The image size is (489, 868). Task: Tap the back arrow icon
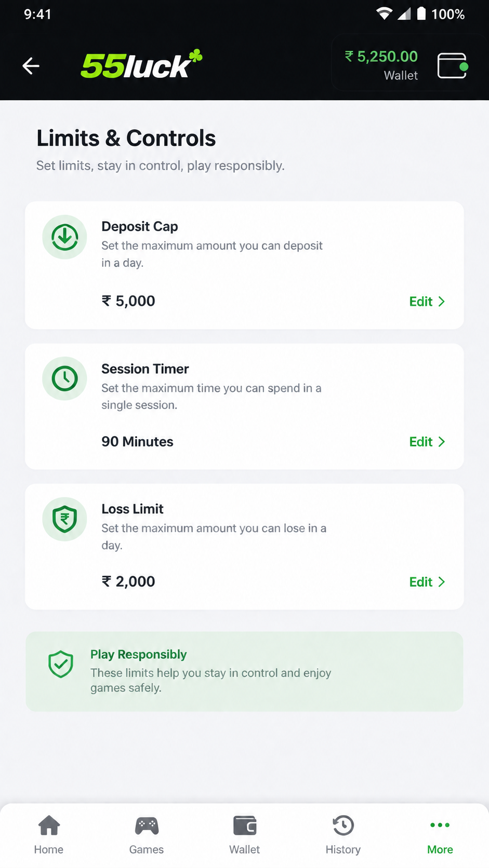click(31, 66)
